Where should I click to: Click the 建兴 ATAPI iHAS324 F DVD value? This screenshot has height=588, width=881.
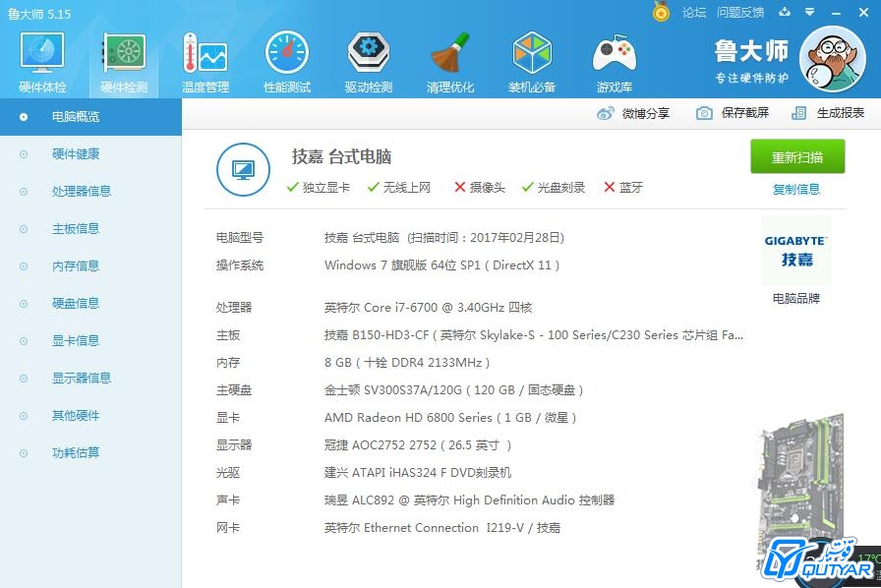[x=418, y=473]
